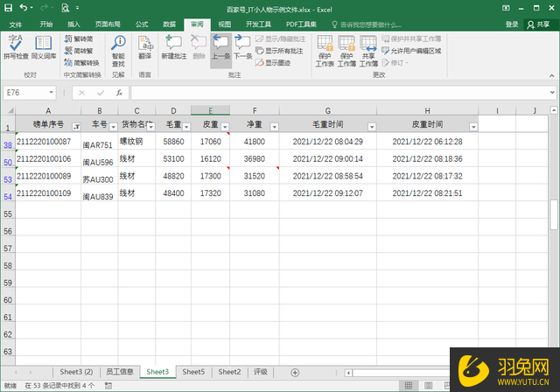Open Smart Lookup (智能查找)

click(118, 51)
